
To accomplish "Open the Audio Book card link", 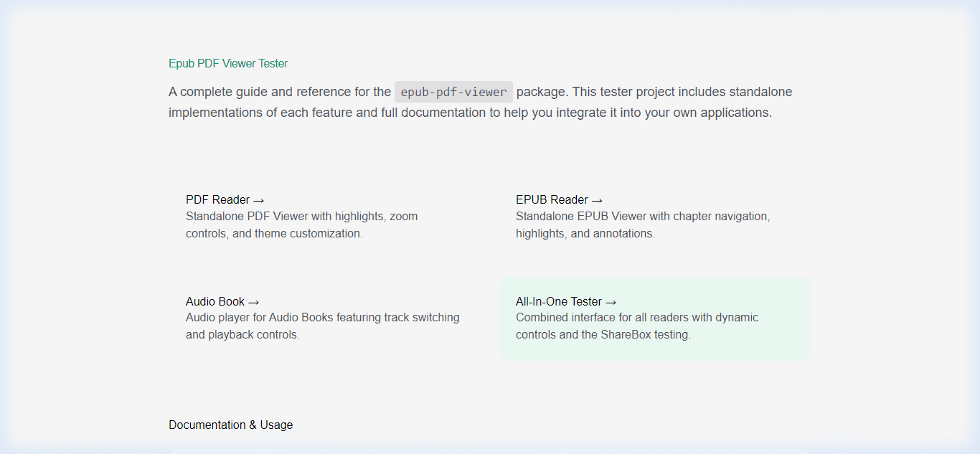I will tap(325, 318).
